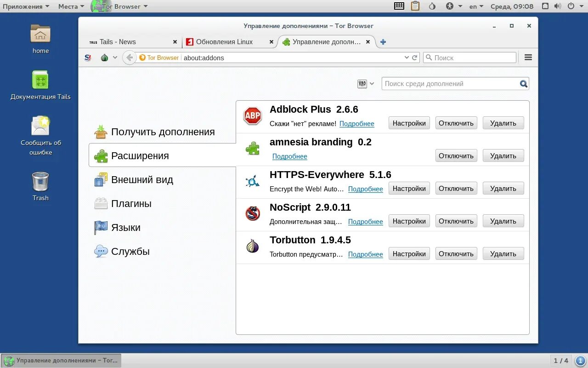
Task: Click the Управление дополнениями taskbar button
Action: click(x=61, y=360)
